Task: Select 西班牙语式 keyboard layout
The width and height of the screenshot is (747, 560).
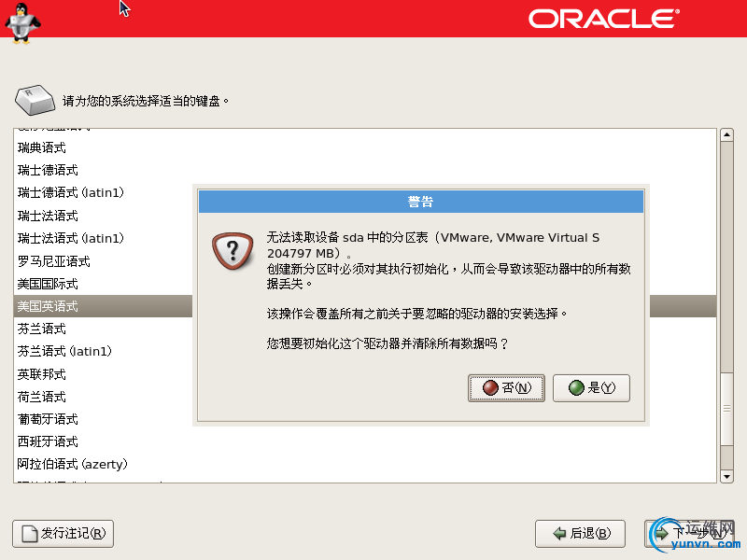Action: pos(365,441)
